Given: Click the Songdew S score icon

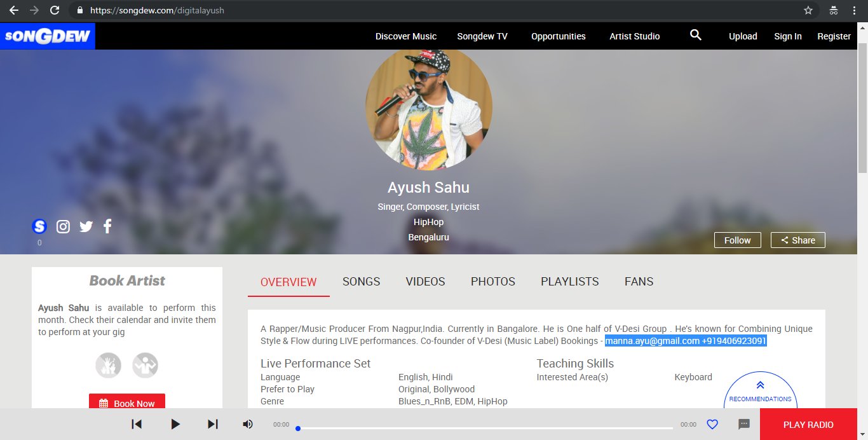Looking at the screenshot, I should click(x=39, y=226).
